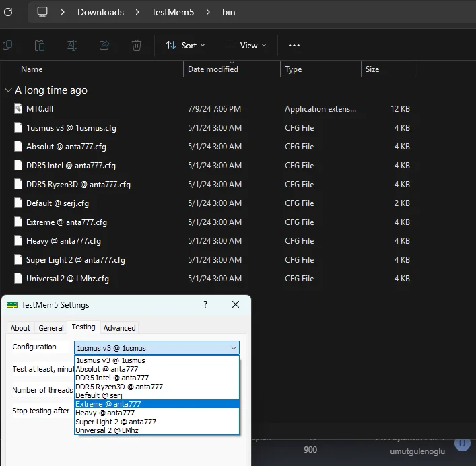This screenshot has width=476, height=466.
Task: Open the Sort dropdown menu
Action: click(185, 45)
